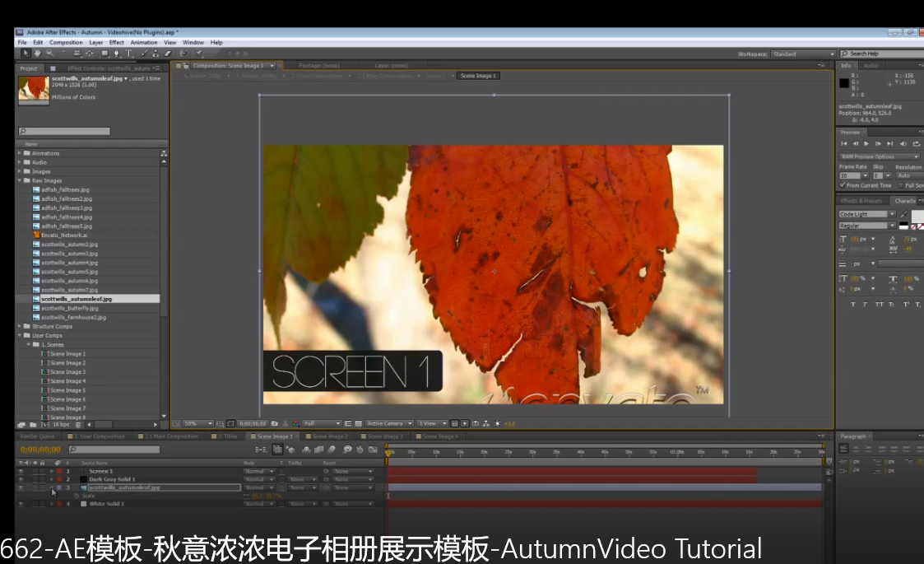Click the RAM Preview Options button
This screenshot has height=564, width=924.
pos(879,157)
